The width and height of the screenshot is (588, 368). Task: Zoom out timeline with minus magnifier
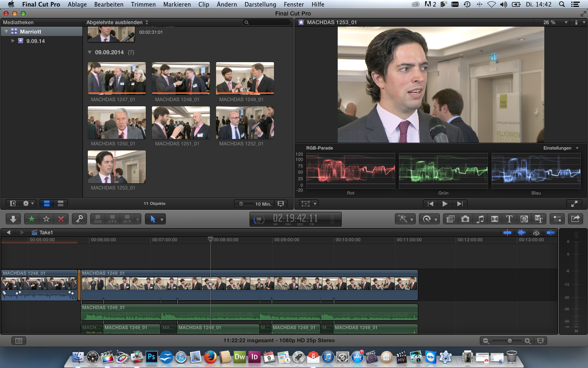click(486, 341)
